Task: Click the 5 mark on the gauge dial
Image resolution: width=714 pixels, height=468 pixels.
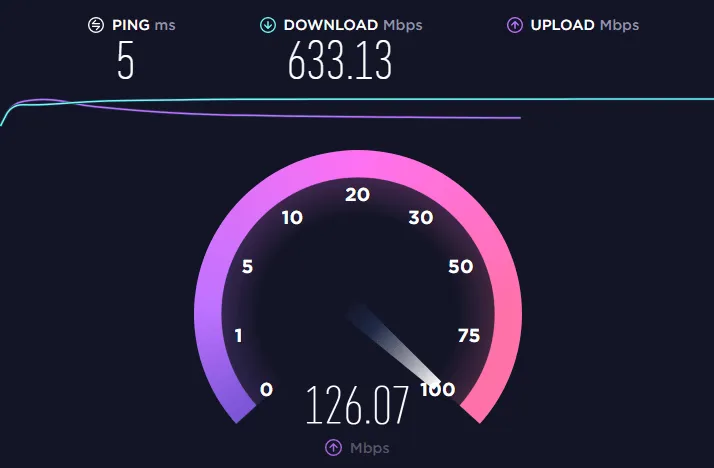Action: (247, 266)
